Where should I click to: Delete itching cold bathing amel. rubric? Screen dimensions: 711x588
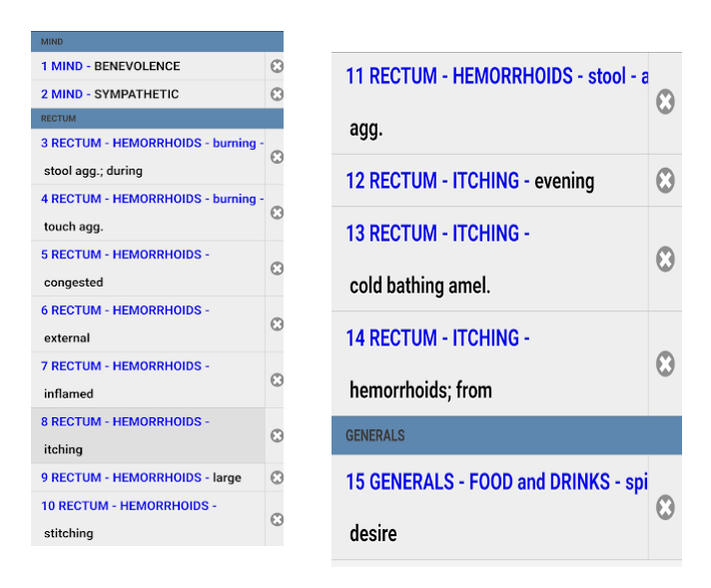point(665,260)
